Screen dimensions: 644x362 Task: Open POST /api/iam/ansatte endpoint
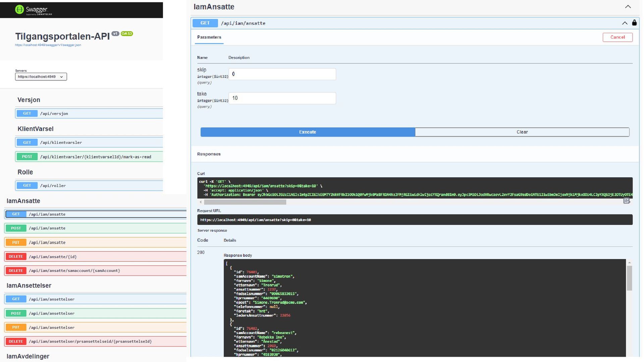tap(96, 228)
